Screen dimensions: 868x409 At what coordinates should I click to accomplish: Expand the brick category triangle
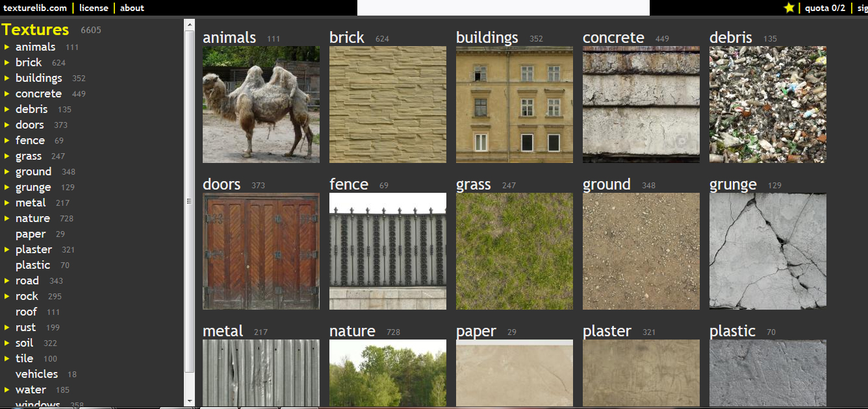pyautogui.click(x=6, y=62)
